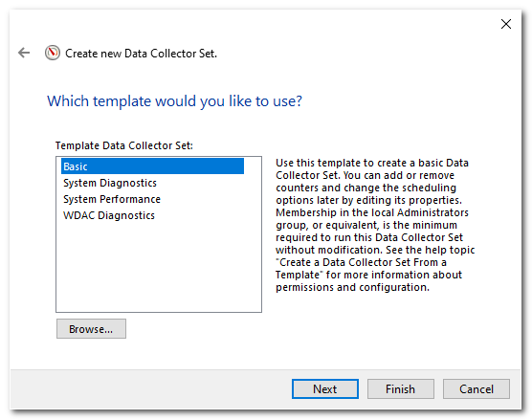Screen dimensions: 532x420
Task: Click the quoted help topic name in description
Action: [362, 268]
